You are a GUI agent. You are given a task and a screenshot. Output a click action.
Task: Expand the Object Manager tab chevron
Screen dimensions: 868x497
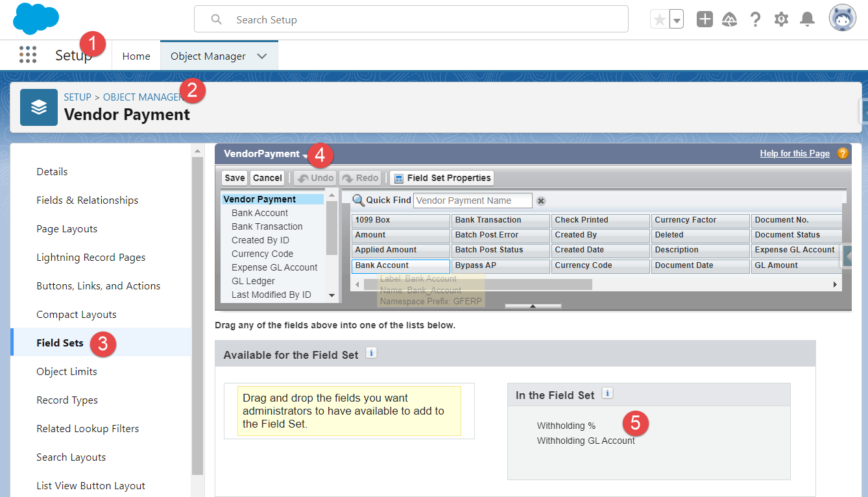[262, 56]
